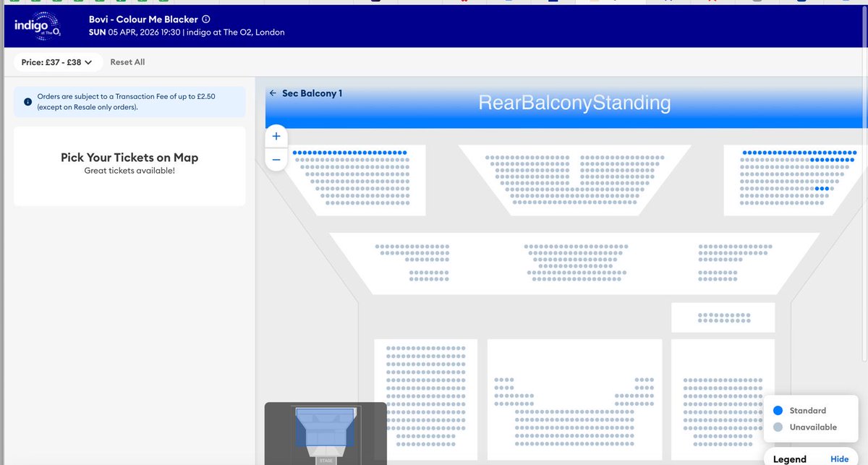Click the Standard blue legend dot

778,411
